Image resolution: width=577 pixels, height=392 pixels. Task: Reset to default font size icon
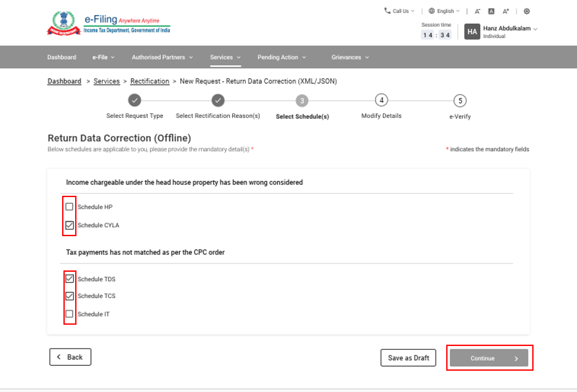(491, 11)
